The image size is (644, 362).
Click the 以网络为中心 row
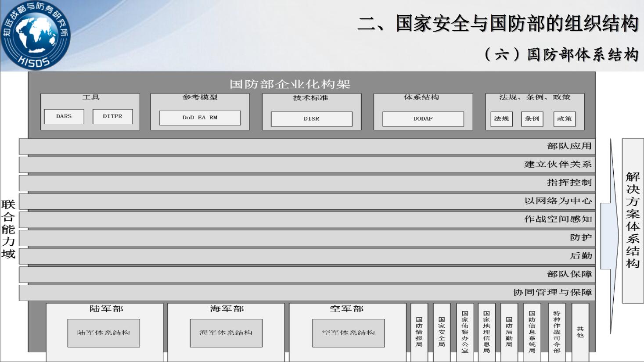pyautogui.click(x=306, y=201)
